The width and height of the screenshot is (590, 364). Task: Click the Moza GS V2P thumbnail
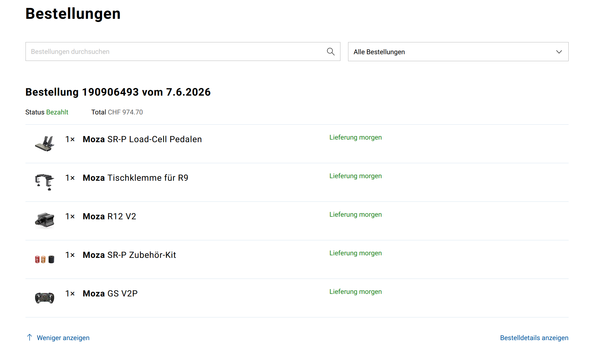tap(45, 298)
